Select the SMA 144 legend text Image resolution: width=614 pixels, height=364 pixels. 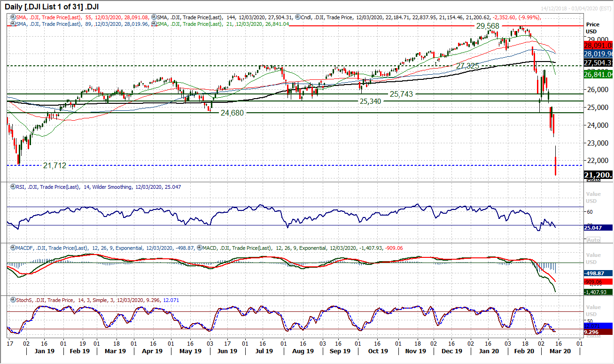pyautogui.click(x=225, y=17)
